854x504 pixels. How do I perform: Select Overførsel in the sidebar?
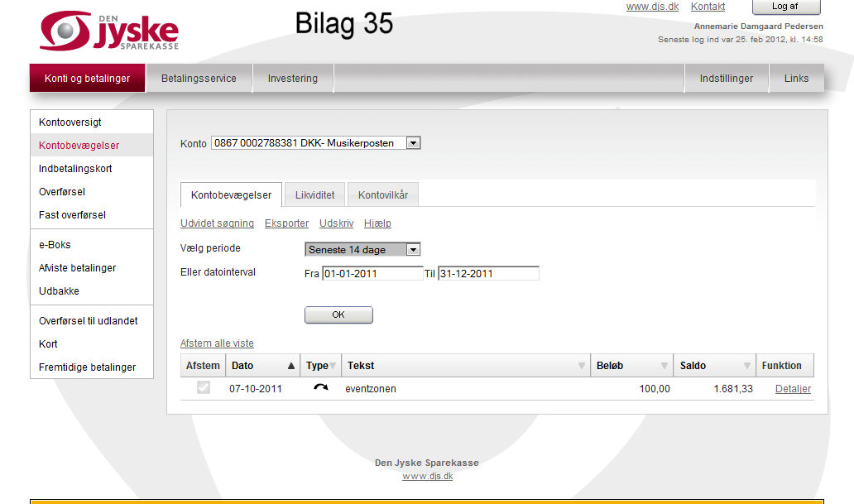[92, 192]
